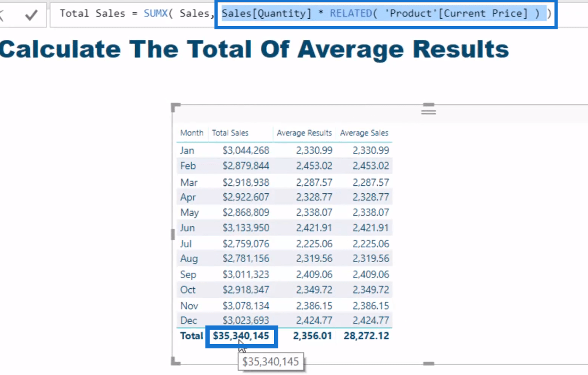Click the $2,918,938 Total Sales value
Screen dimensions: 588x375
coord(246,182)
